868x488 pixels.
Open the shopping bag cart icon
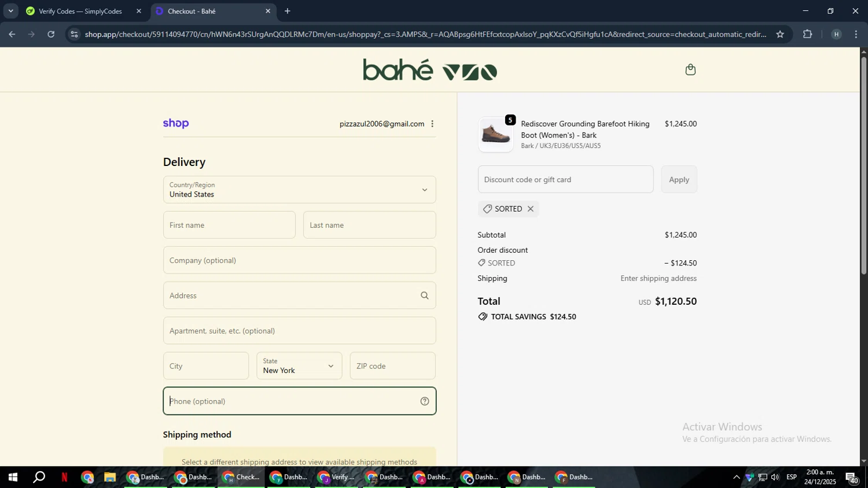[690, 70]
